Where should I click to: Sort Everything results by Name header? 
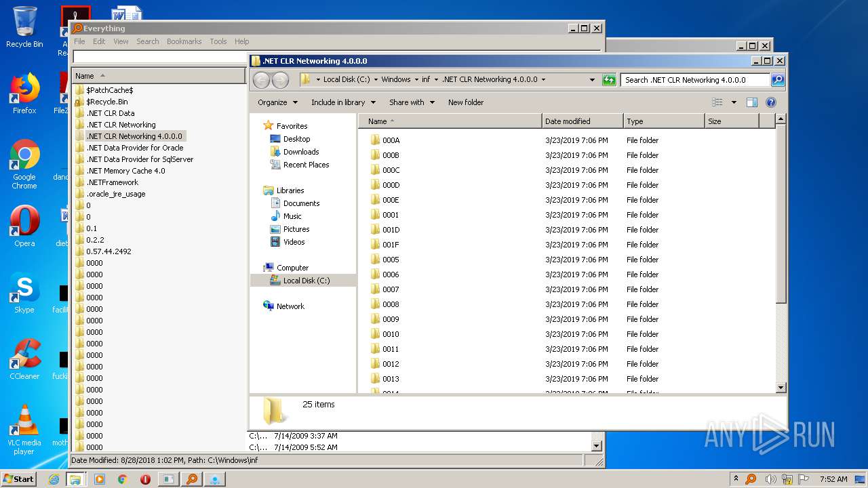click(159, 76)
